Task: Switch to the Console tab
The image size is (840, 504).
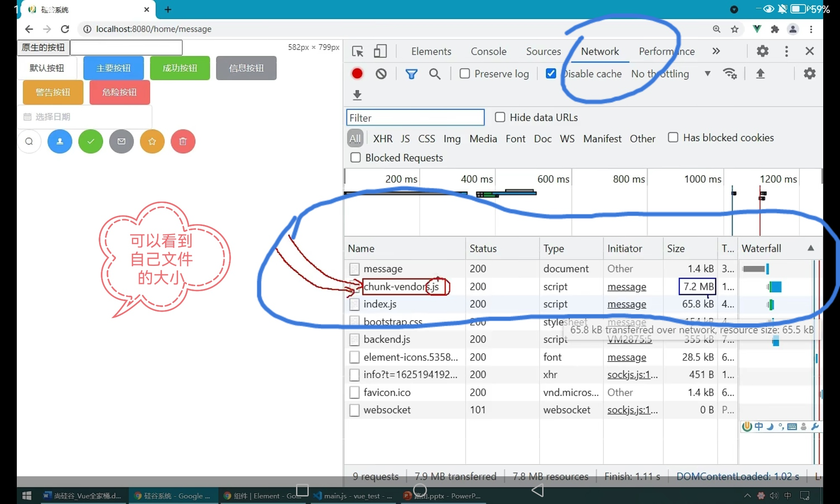Action: (488, 51)
